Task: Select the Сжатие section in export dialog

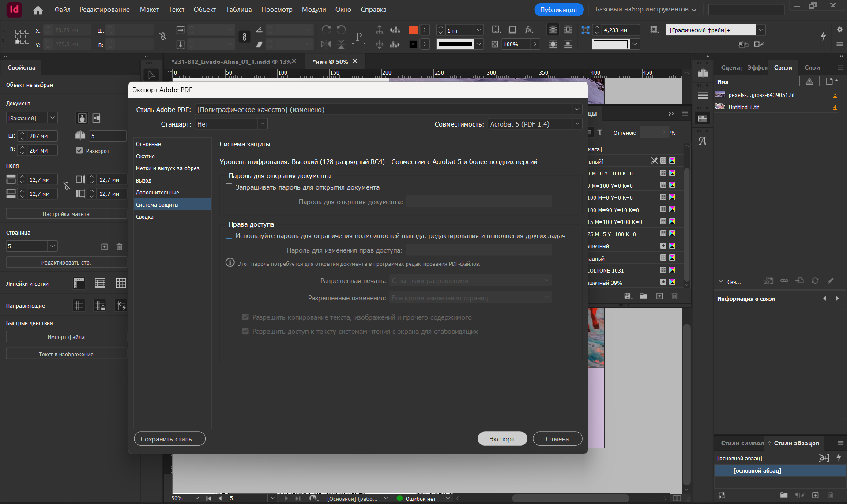Action: (173, 156)
